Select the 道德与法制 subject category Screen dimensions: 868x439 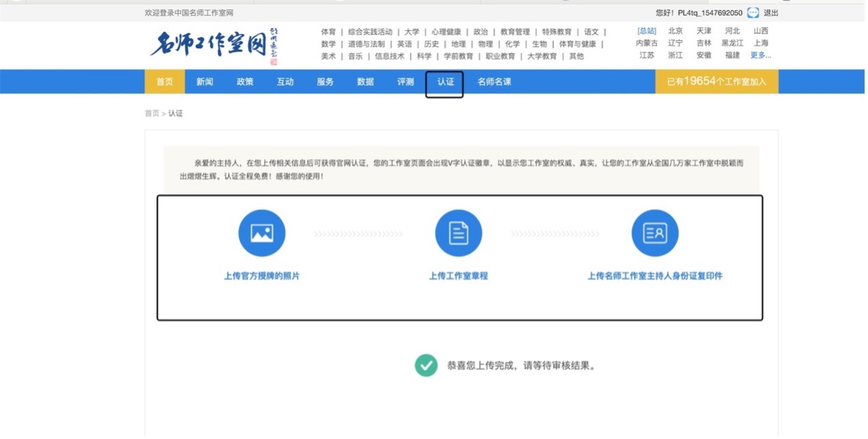coord(366,44)
